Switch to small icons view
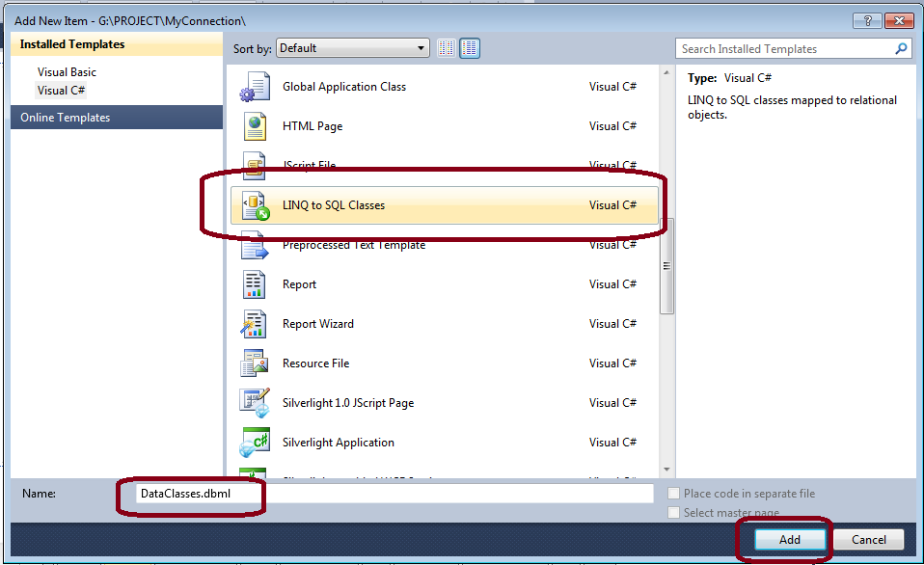924x565 pixels. [x=447, y=48]
